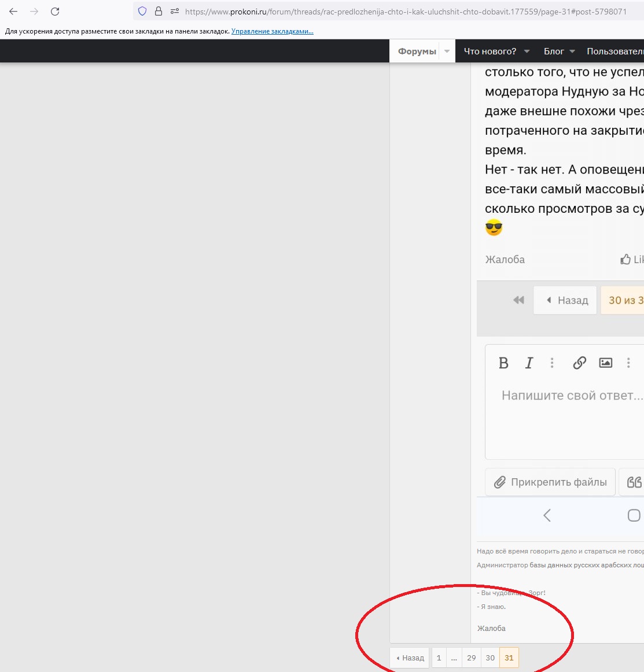Viewport: 644px width, 672px height.
Task: Open more text formatting options menu
Action: coord(552,363)
